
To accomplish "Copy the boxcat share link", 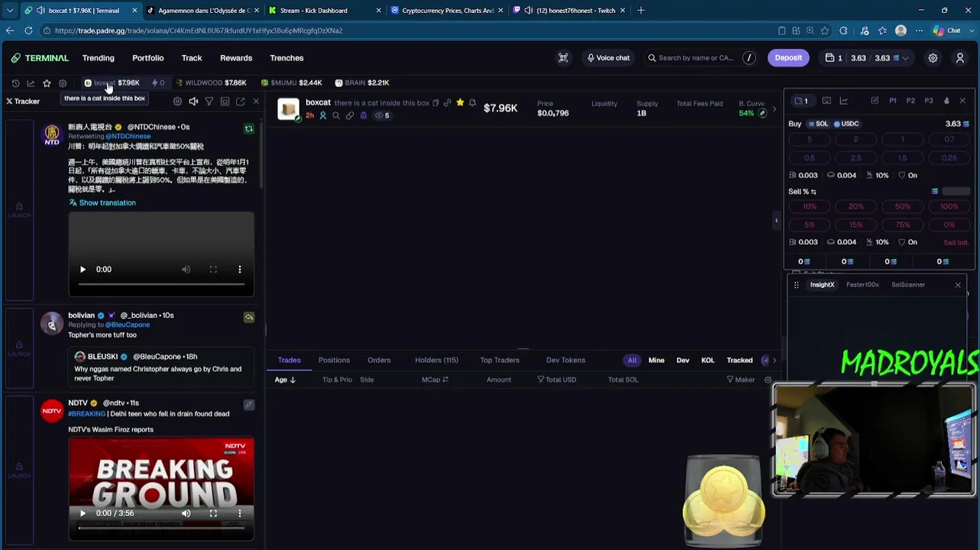I will 448,103.
